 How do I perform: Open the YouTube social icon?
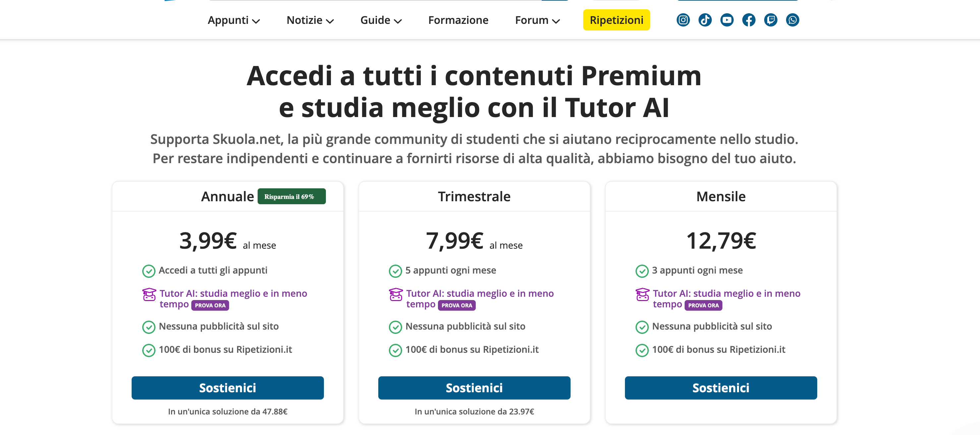(x=727, y=20)
